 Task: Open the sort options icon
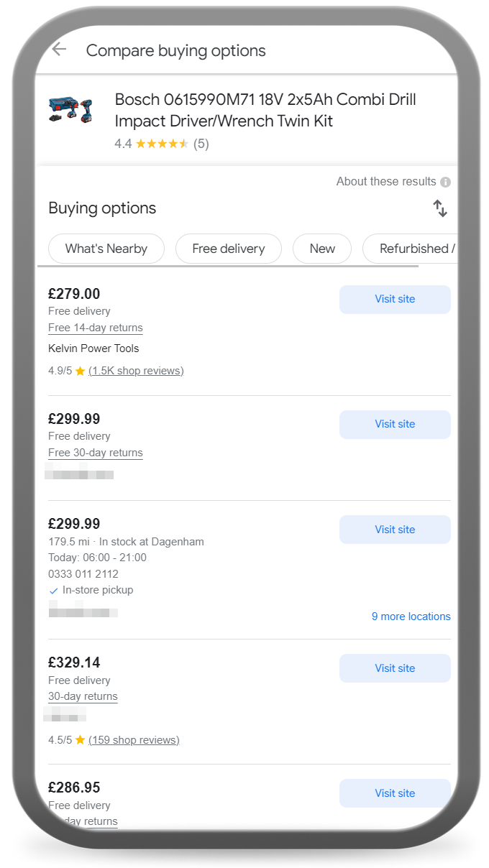[439, 208]
